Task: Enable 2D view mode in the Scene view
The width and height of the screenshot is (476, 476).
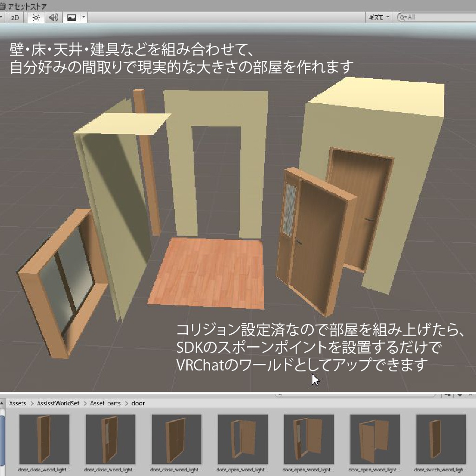Action: coord(15,18)
